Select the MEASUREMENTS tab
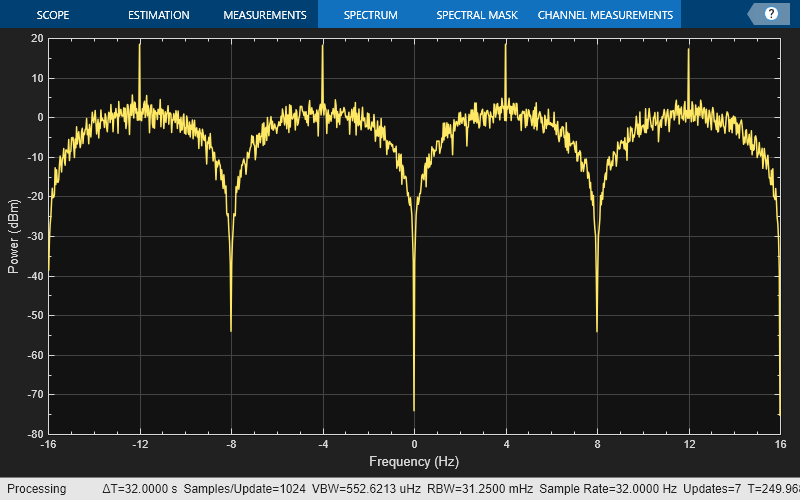The width and height of the screenshot is (800, 500). tap(264, 15)
